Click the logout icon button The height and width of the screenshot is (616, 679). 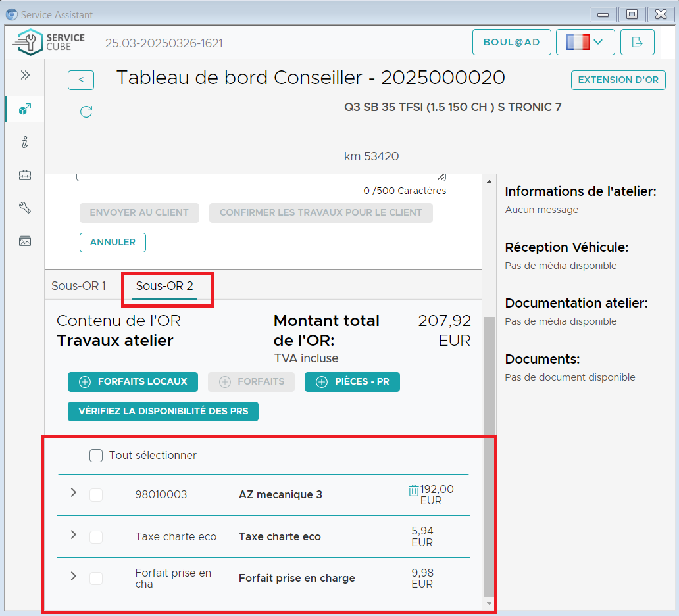[x=637, y=42]
